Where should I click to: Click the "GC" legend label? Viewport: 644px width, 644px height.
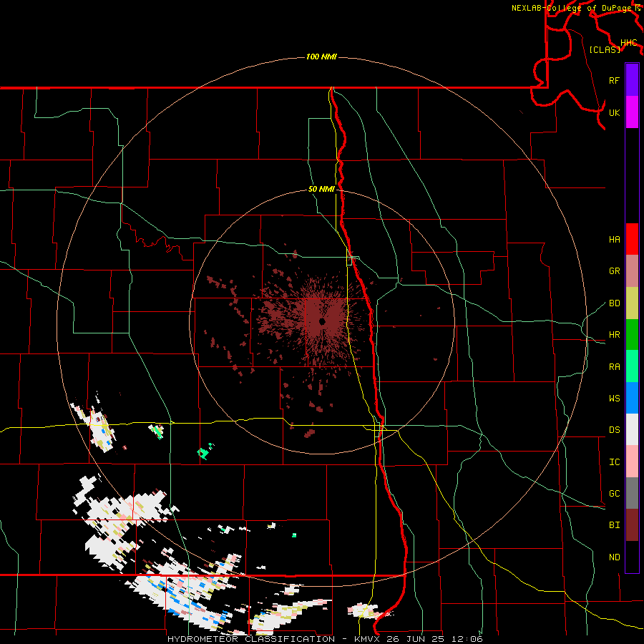click(x=614, y=493)
